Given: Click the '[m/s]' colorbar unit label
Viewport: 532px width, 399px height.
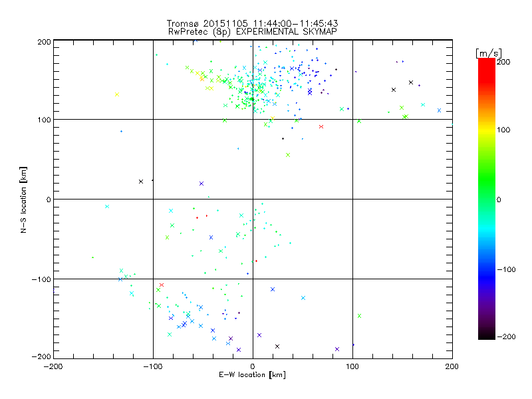Looking at the screenshot, I should (x=489, y=53).
